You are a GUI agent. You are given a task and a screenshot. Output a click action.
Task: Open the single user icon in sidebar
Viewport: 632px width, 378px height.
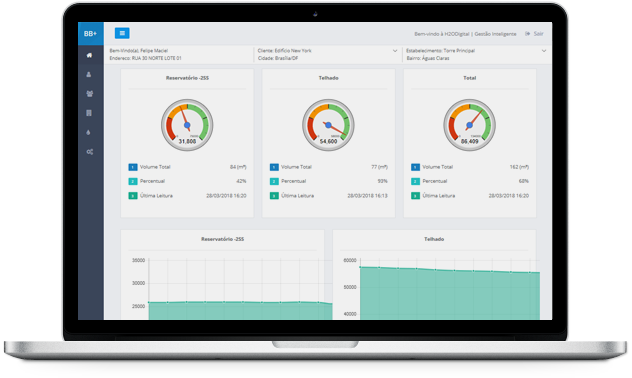click(x=89, y=75)
